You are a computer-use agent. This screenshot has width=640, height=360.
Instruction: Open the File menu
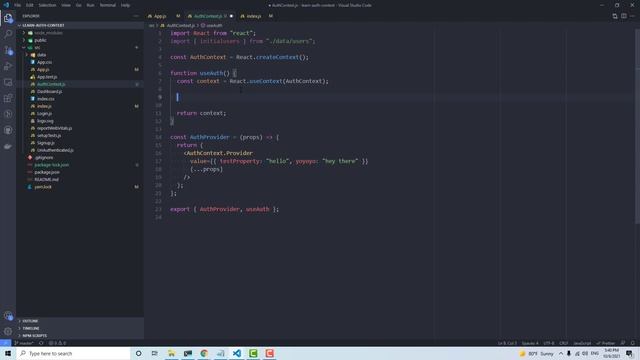pyautogui.click(x=18, y=5)
